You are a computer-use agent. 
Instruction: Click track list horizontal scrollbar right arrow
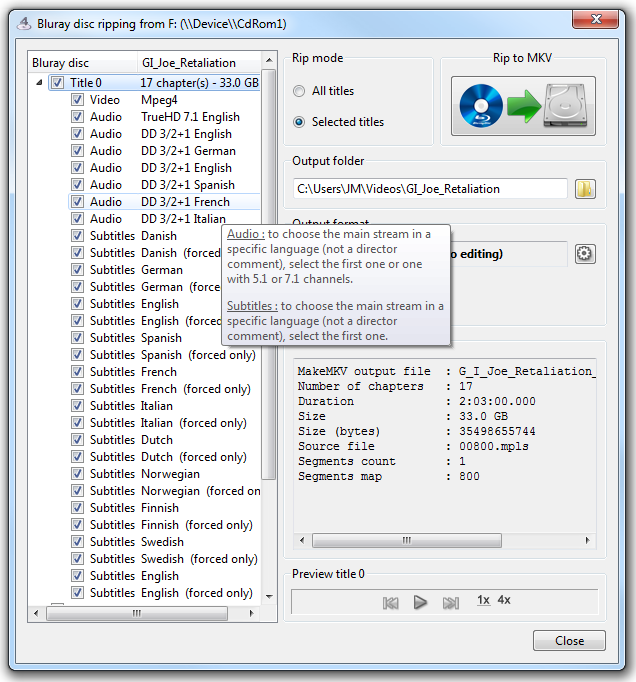coord(251,613)
